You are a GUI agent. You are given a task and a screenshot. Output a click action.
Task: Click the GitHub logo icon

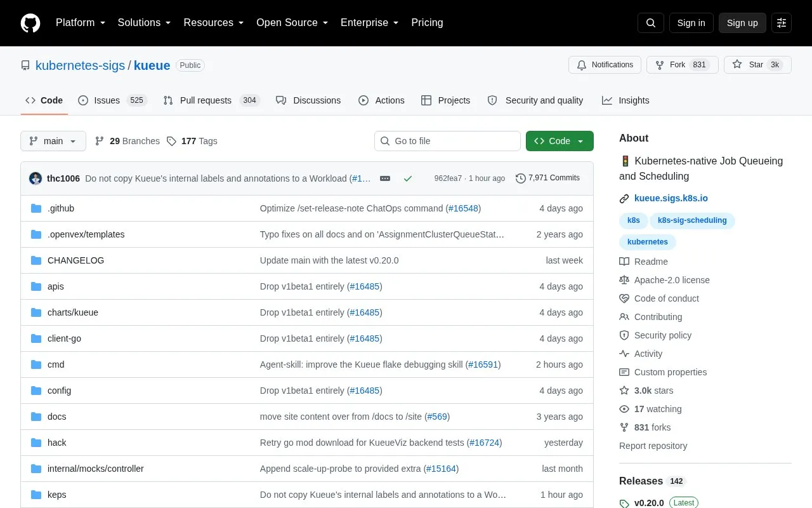coord(30,23)
